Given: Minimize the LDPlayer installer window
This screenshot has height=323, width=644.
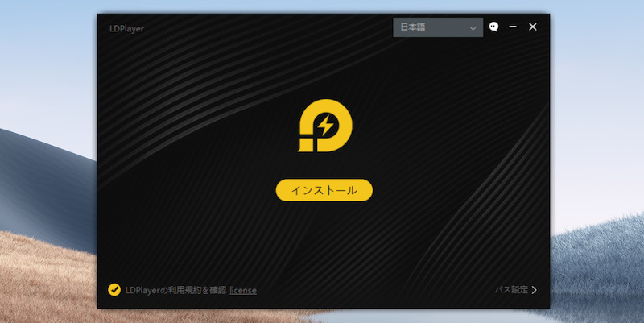Looking at the screenshot, I should [x=513, y=27].
